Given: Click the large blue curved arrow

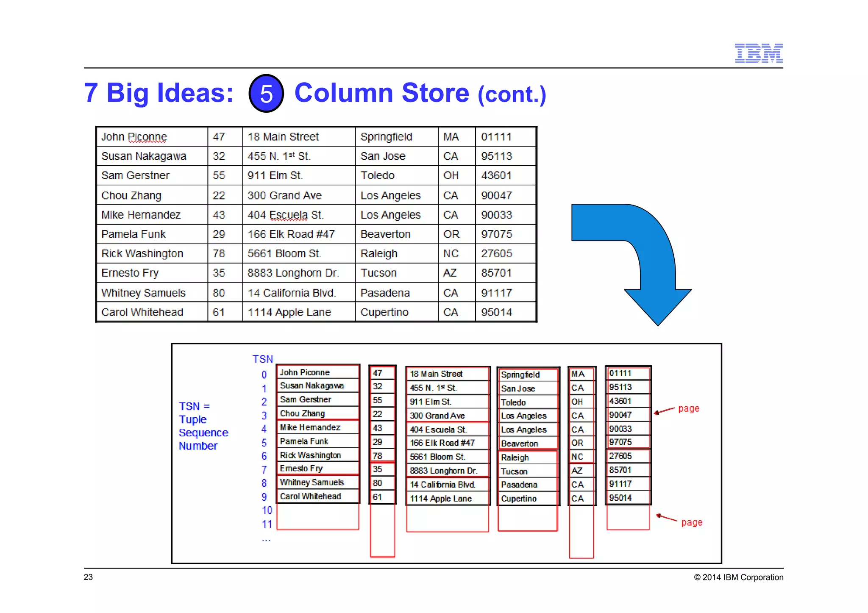Looking at the screenshot, I should point(632,265).
